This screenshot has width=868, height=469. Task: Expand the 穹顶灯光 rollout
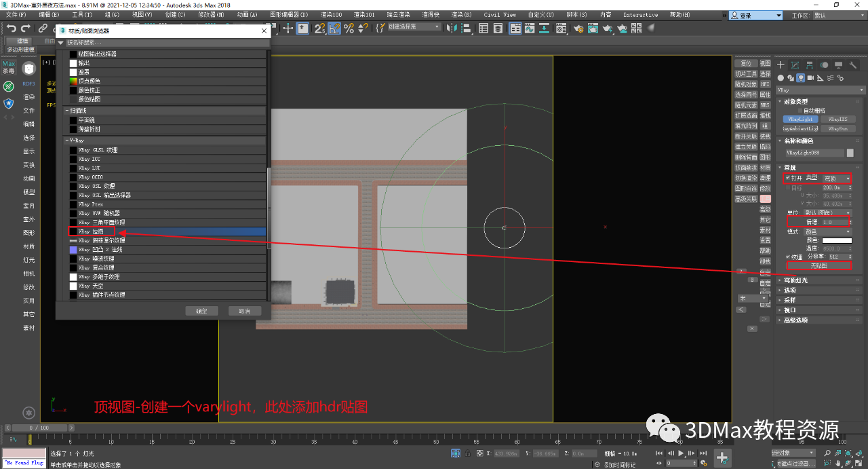click(797, 280)
